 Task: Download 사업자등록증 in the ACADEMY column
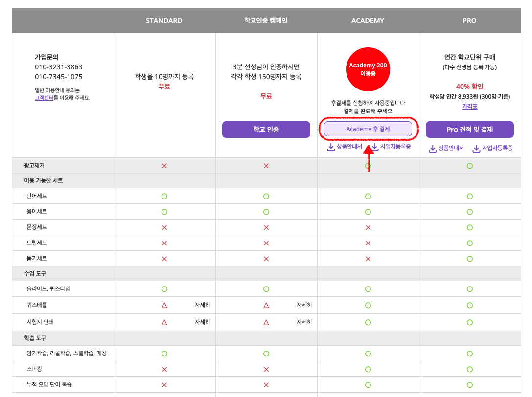coord(391,147)
